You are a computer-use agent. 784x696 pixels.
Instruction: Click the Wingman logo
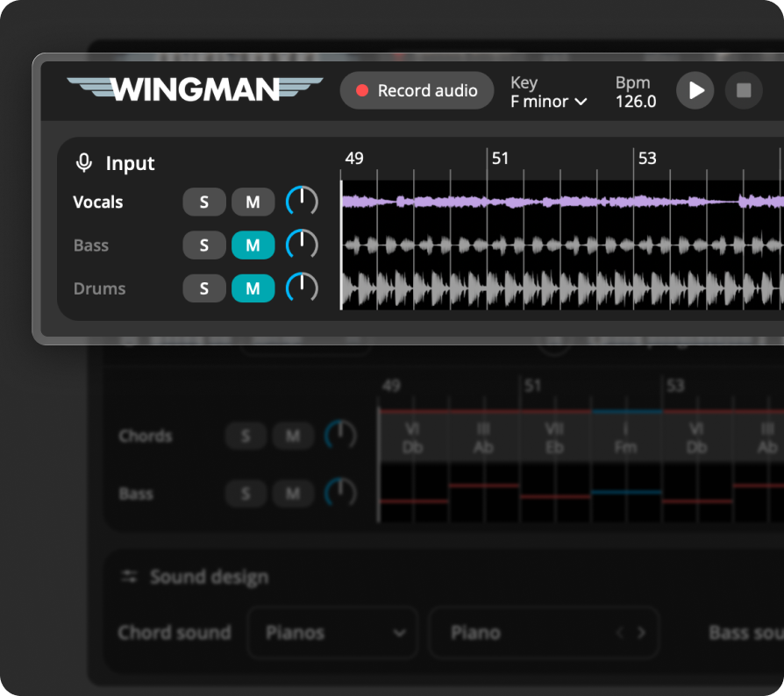[x=195, y=89]
